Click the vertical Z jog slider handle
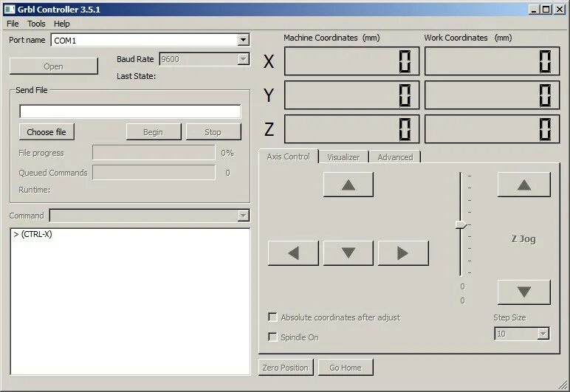The width and height of the screenshot is (570, 392). 461,225
